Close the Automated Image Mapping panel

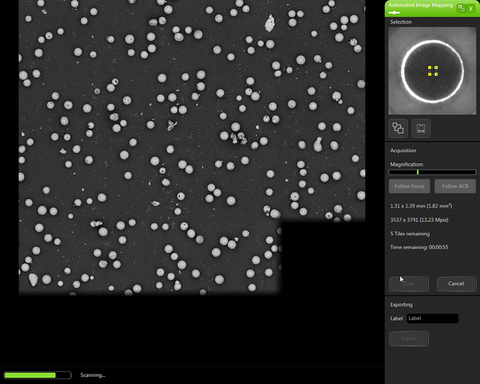471,8
